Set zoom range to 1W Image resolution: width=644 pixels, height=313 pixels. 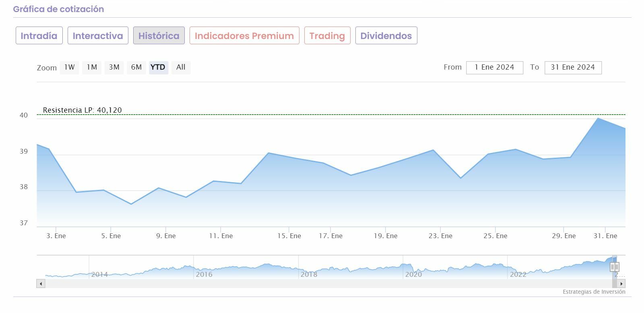pos(70,67)
